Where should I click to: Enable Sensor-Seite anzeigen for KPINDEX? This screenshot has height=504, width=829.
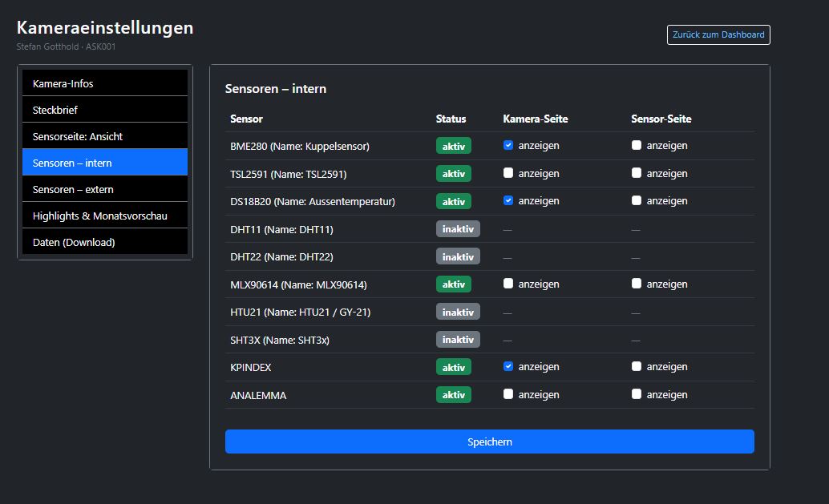pyautogui.click(x=636, y=366)
